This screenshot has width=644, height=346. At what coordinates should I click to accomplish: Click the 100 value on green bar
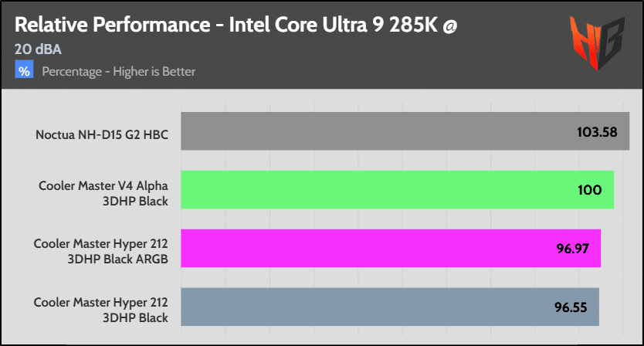pyautogui.click(x=589, y=190)
